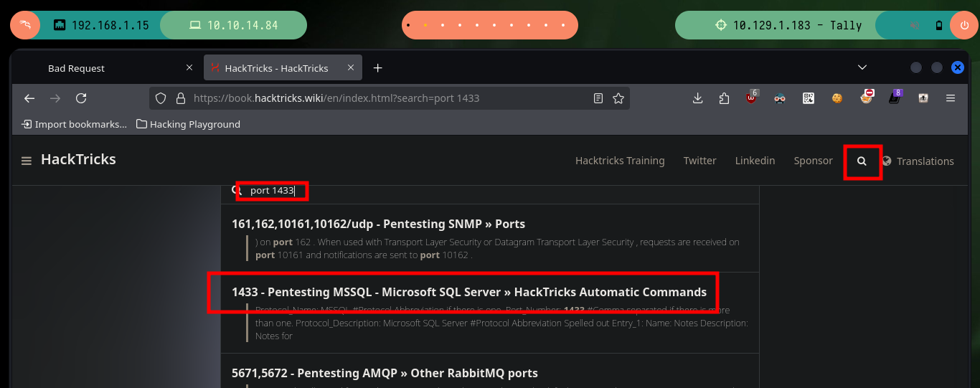Open the uBlock Origin extension icon

click(751, 98)
